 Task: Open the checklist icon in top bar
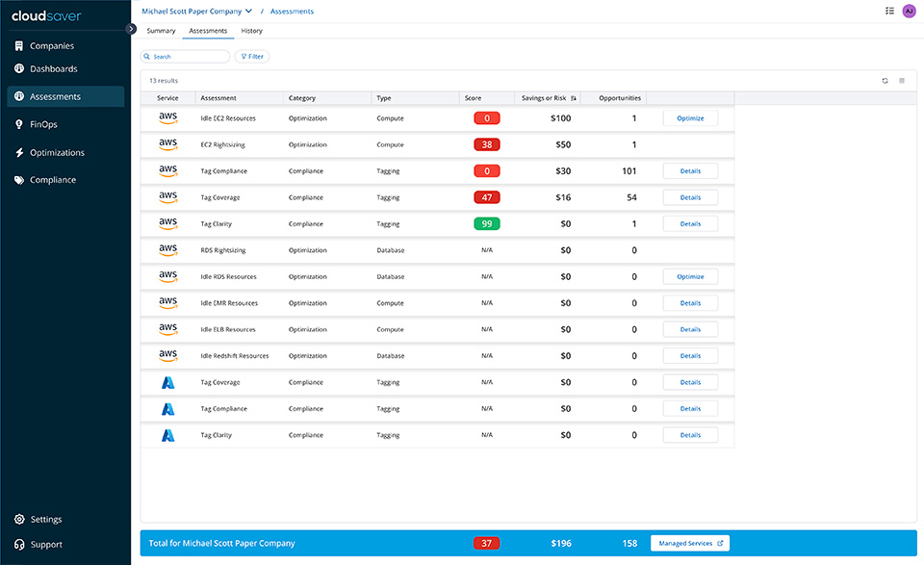click(888, 11)
